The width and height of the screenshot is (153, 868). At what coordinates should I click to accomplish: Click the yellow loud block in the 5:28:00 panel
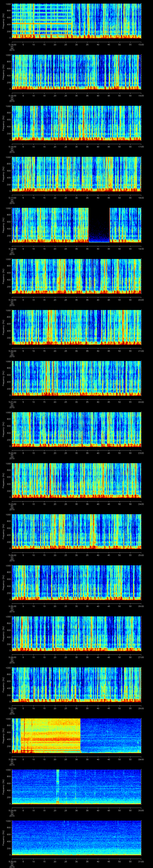[51, 736]
